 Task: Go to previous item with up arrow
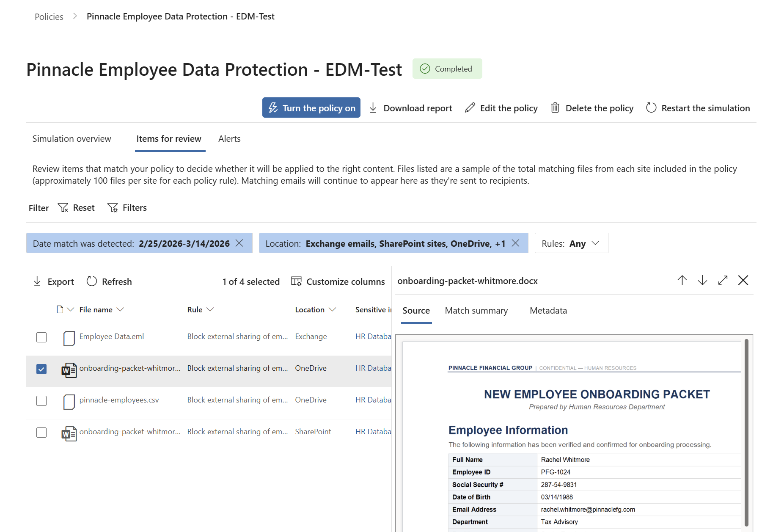pyautogui.click(x=682, y=280)
